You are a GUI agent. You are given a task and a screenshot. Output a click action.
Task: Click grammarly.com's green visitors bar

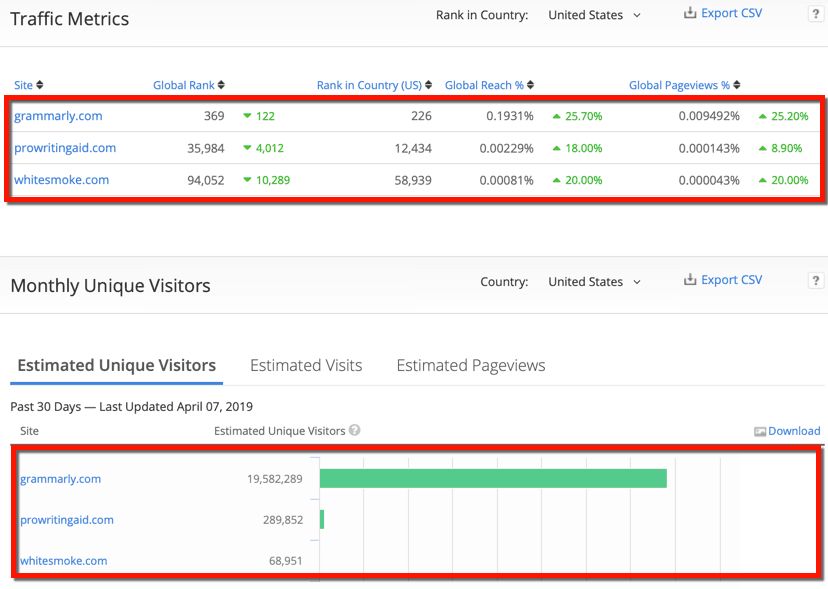pos(493,478)
